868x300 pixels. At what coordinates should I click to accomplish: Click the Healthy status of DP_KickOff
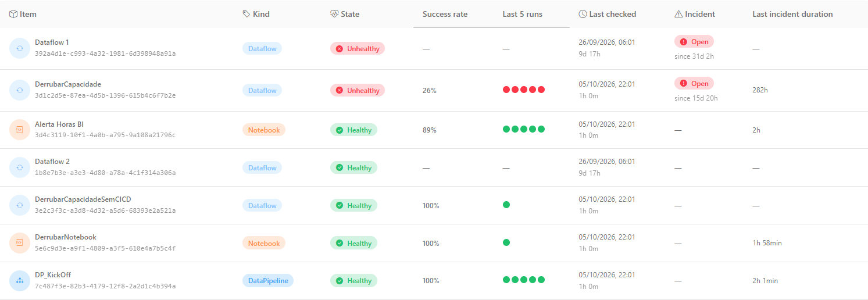pyautogui.click(x=353, y=280)
